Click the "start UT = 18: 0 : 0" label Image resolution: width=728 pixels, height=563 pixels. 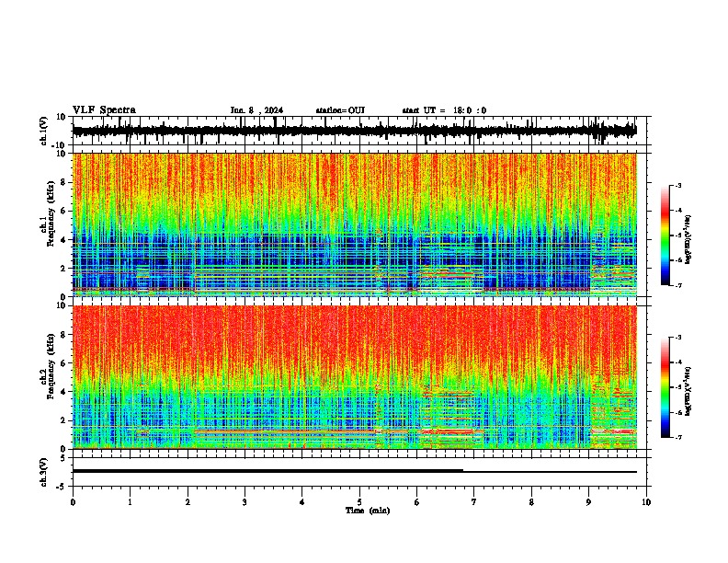click(444, 110)
